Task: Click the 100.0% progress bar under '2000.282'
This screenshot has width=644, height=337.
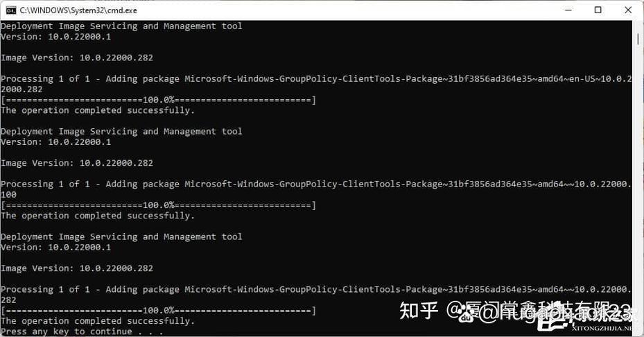Action: coord(159,100)
